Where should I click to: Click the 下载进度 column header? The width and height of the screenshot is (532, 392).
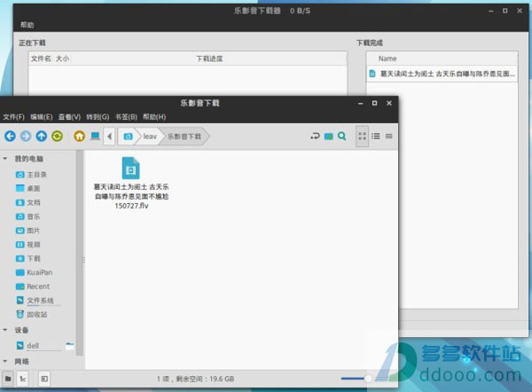[x=209, y=59]
